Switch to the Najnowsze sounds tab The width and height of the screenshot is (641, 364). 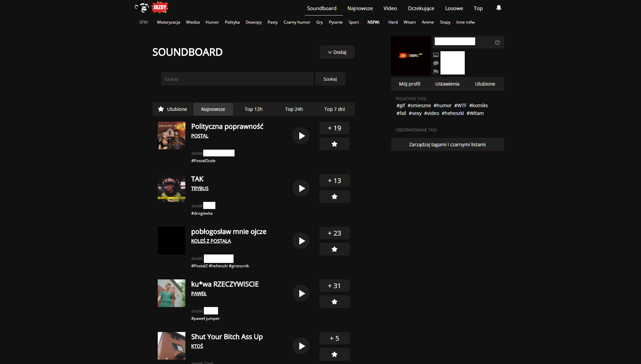point(213,109)
